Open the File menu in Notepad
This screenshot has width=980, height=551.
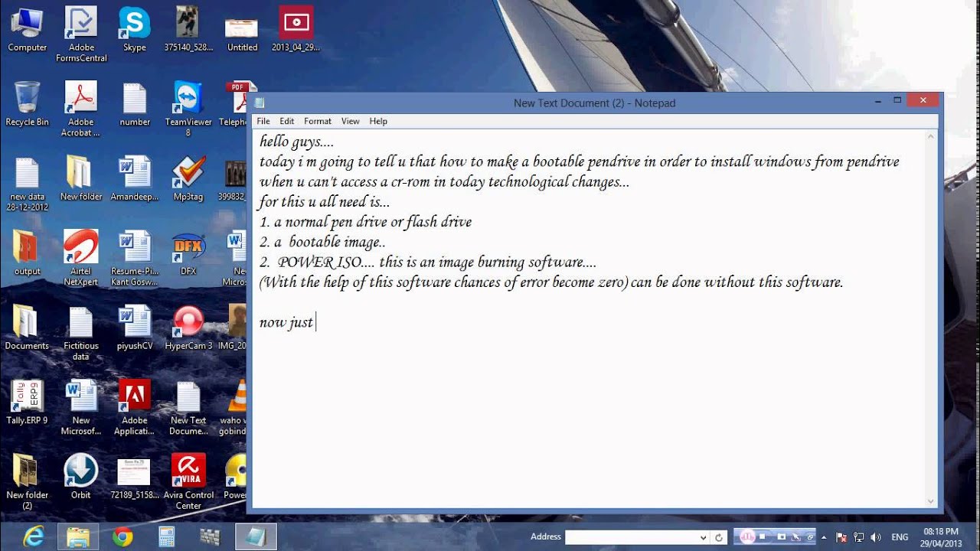(263, 121)
